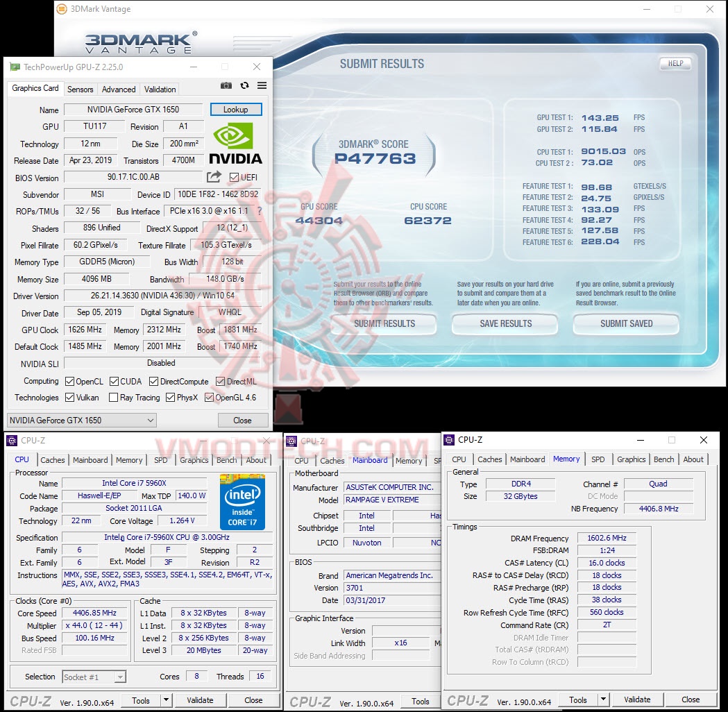The width and height of the screenshot is (728, 712).
Task: Toggle the CUDA checkbox
Action: coord(115,382)
